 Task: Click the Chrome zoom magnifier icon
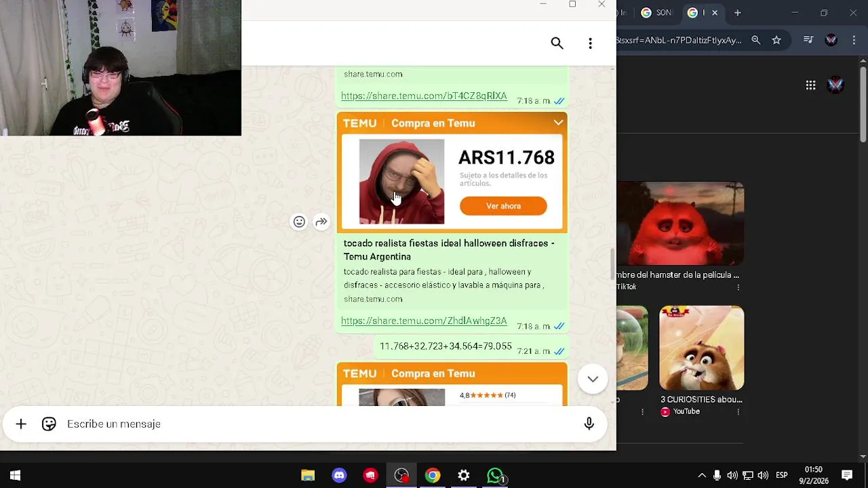point(755,40)
